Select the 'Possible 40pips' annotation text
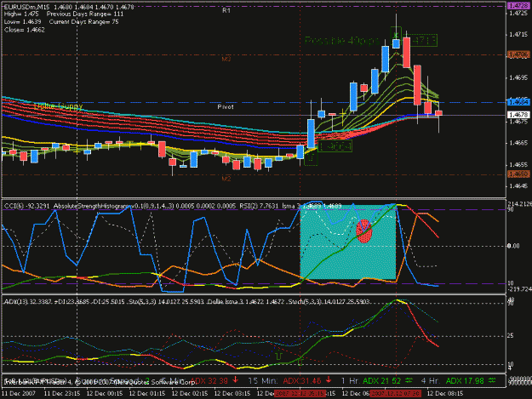 pos(341,41)
